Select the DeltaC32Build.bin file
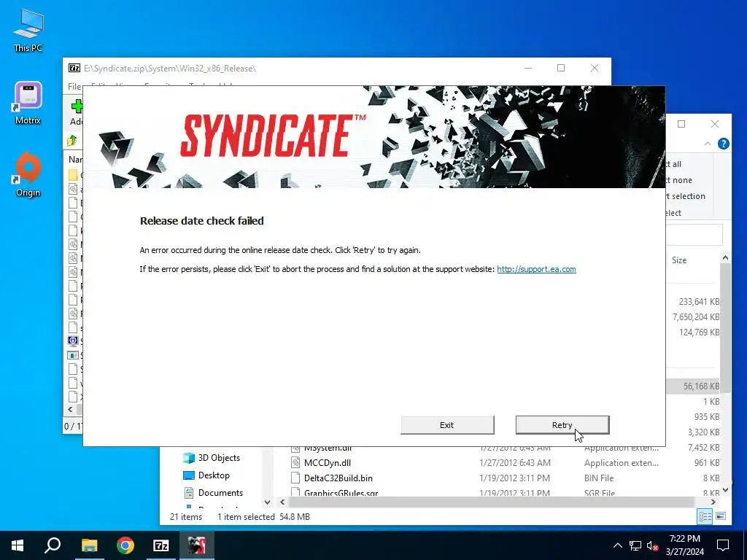 point(338,478)
